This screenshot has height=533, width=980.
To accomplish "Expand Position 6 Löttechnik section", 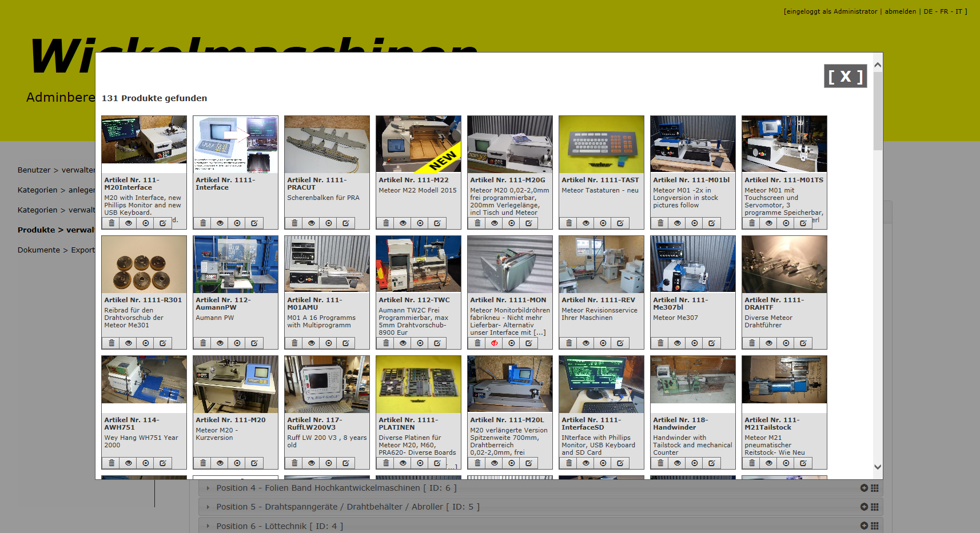I will [x=279, y=526].
